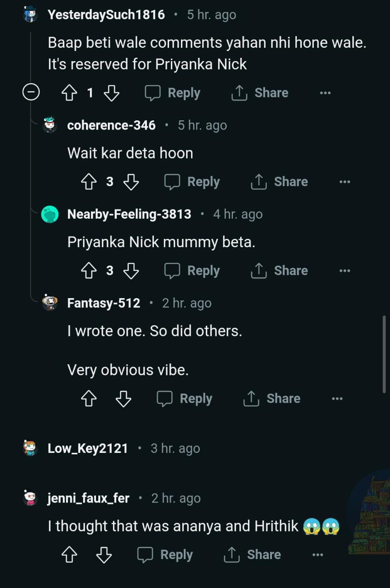Collapse the YesterdaySuch1816 comment thread
The width and height of the screenshot is (390, 588).
coord(31,93)
